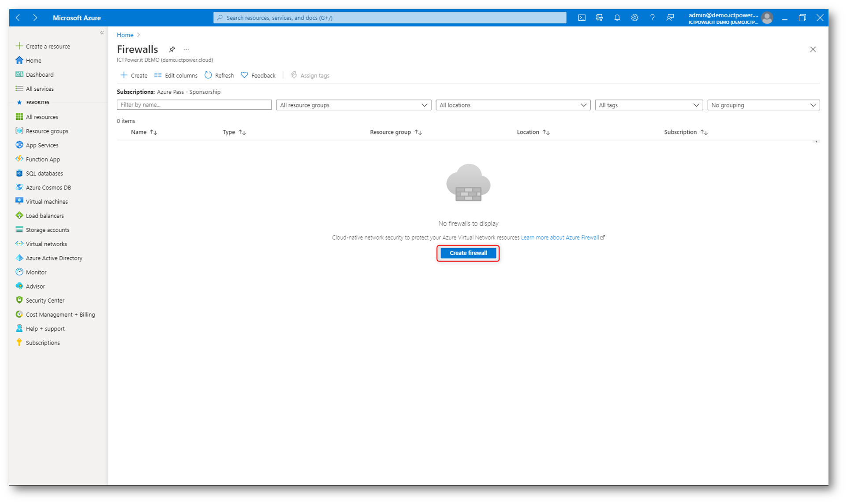Open the notifications bell
The height and width of the screenshot is (504, 847).
[x=617, y=18]
